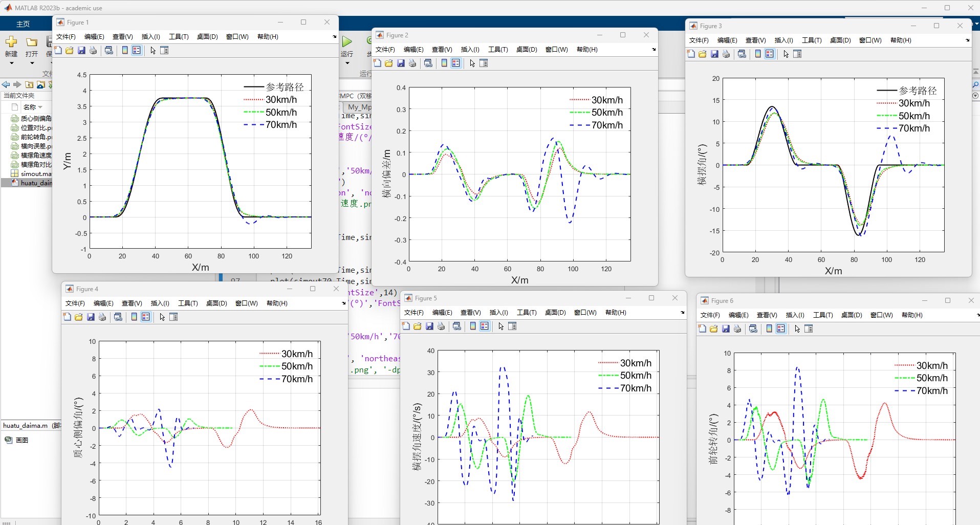Toggle Insert Colorbar in Figure 1 toolbar
Screen dimensions: 980x525
(x=125, y=50)
